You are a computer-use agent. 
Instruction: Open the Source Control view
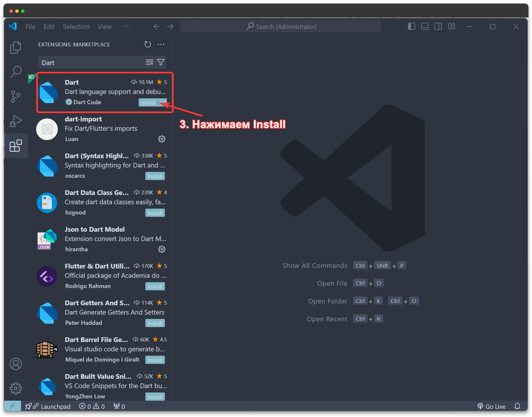16,96
